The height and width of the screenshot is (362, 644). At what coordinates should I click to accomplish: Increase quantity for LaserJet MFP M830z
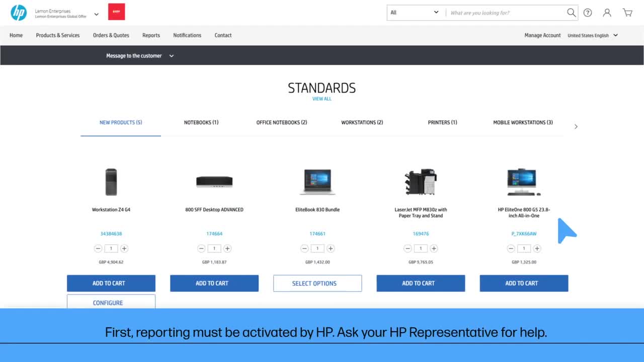coord(434,248)
